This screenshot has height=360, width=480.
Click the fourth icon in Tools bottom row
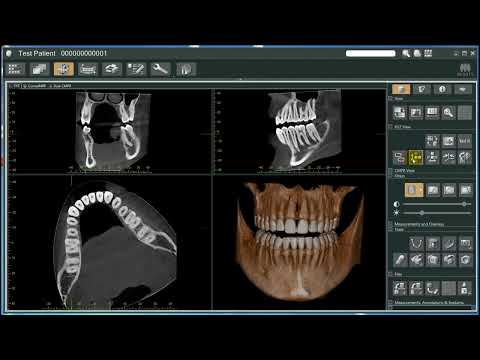click(449, 260)
